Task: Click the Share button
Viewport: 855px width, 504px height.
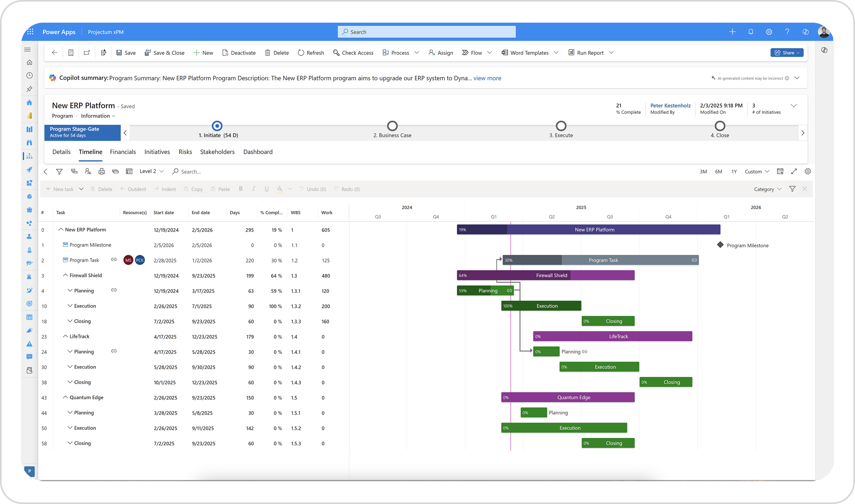Action: (x=787, y=52)
